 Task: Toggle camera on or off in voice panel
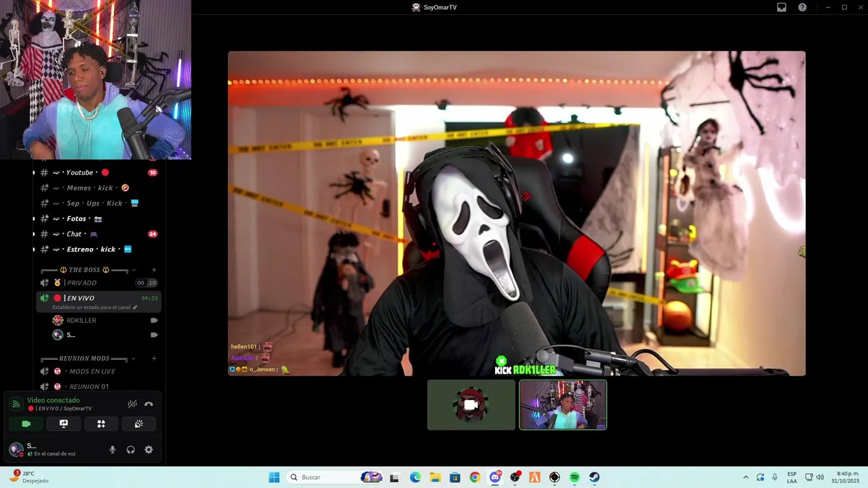pyautogui.click(x=26, y=424)
